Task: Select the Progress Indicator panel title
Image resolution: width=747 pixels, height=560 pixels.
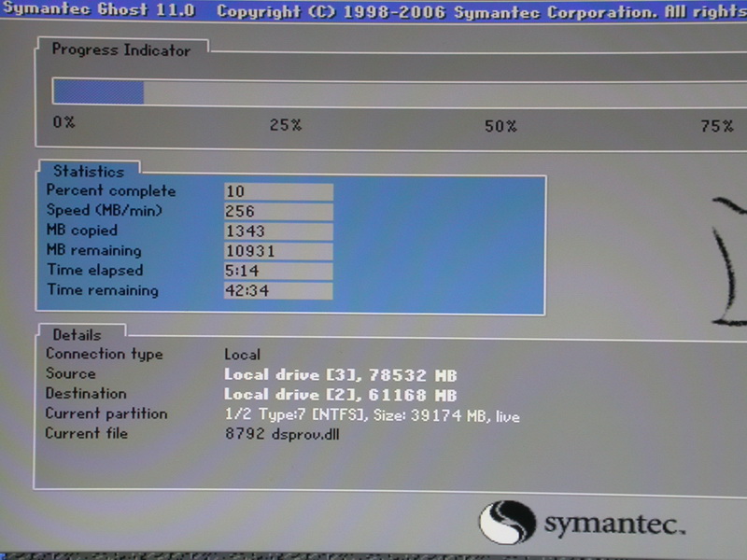Action: [x=121, y=50]
